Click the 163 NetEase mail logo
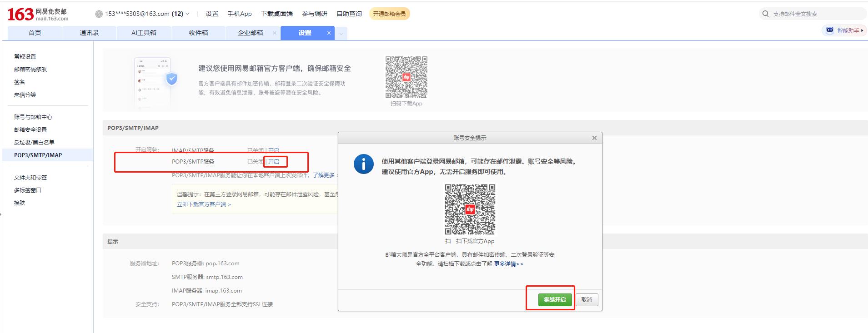 click(x=38, y=14)
